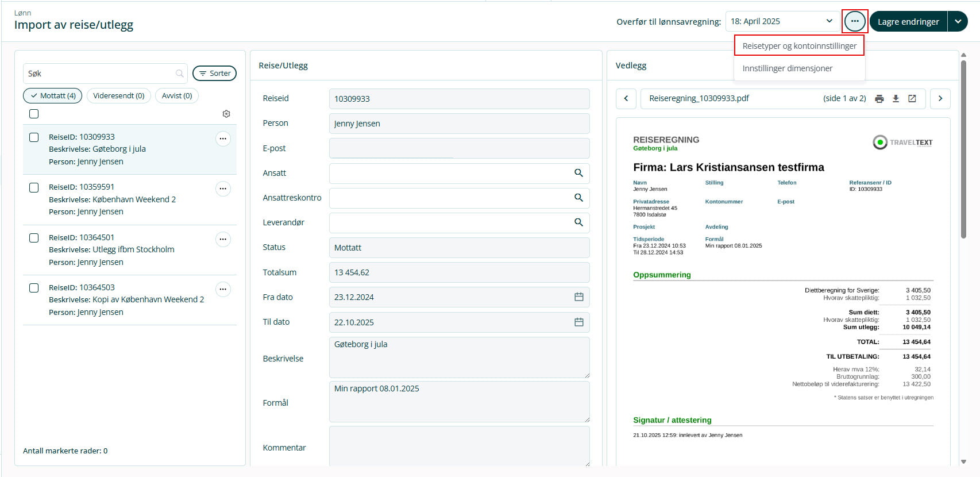Image resolution: width=980 pixels, height=477 pixels.
Task: Open attachment in new window
Action: 912,99
